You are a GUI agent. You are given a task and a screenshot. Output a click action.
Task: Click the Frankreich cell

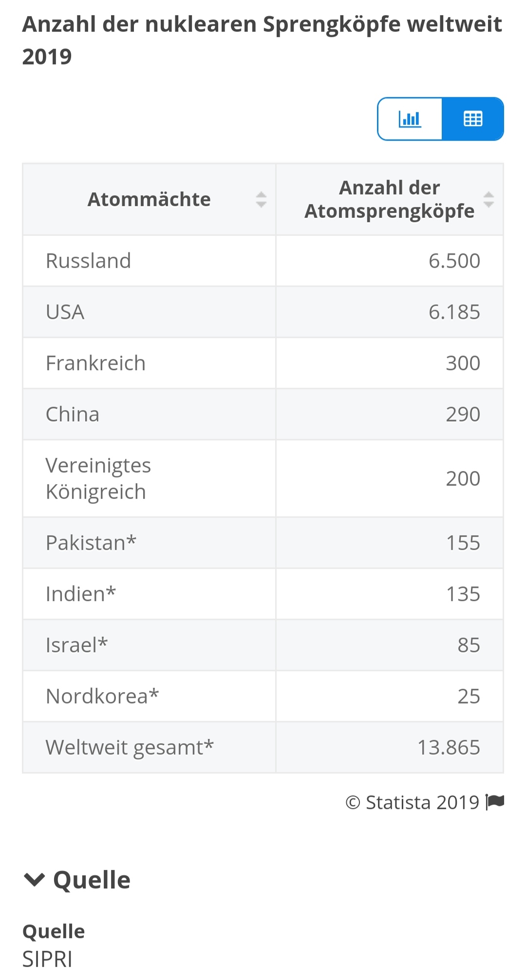tap(95, 363)
